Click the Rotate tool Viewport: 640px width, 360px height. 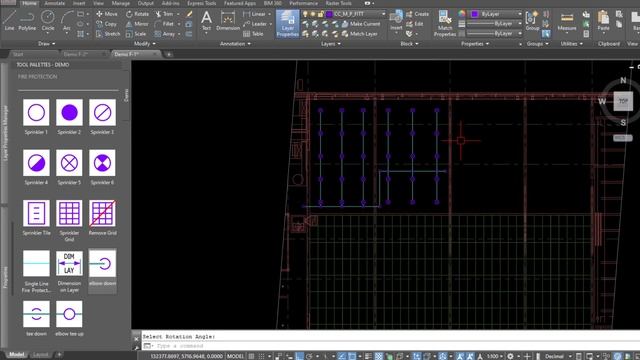point(137,14)
